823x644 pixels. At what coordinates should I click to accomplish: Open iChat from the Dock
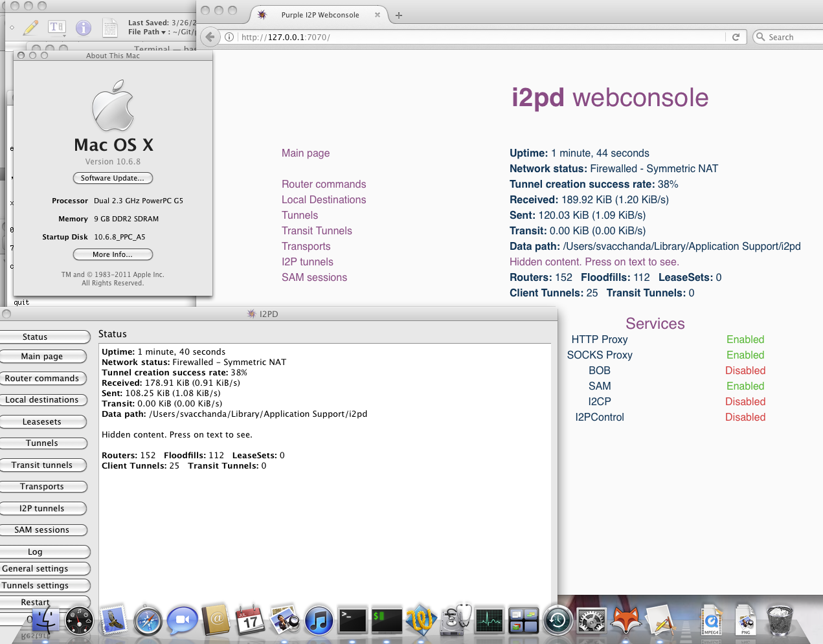183,621
